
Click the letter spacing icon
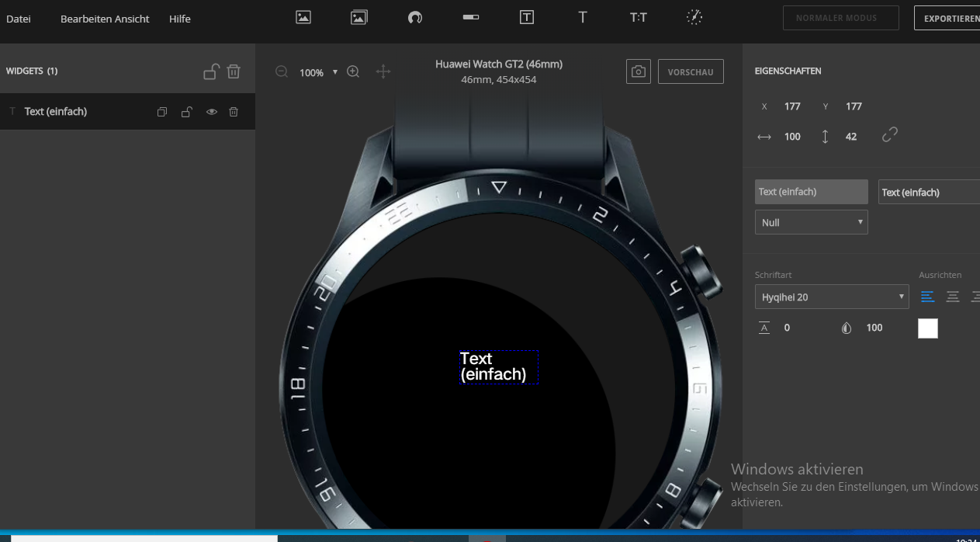[764, 328]
